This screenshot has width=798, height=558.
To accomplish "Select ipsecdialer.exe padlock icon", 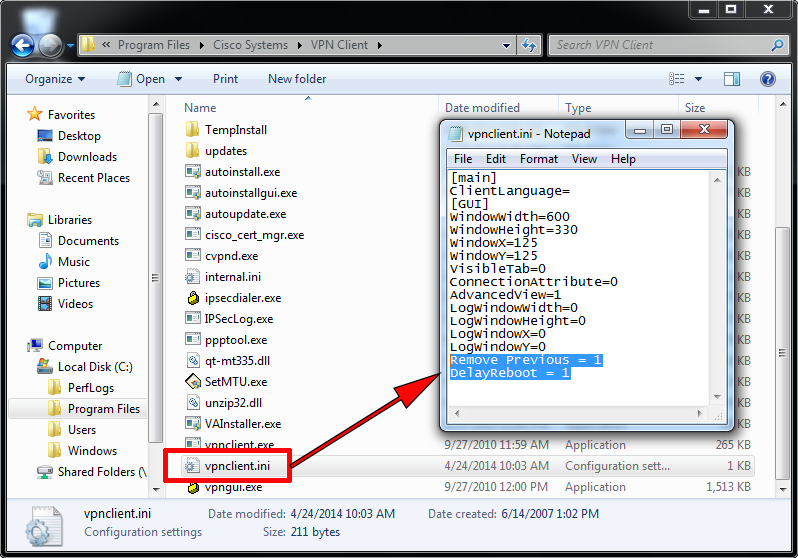I will click(193, 298).
